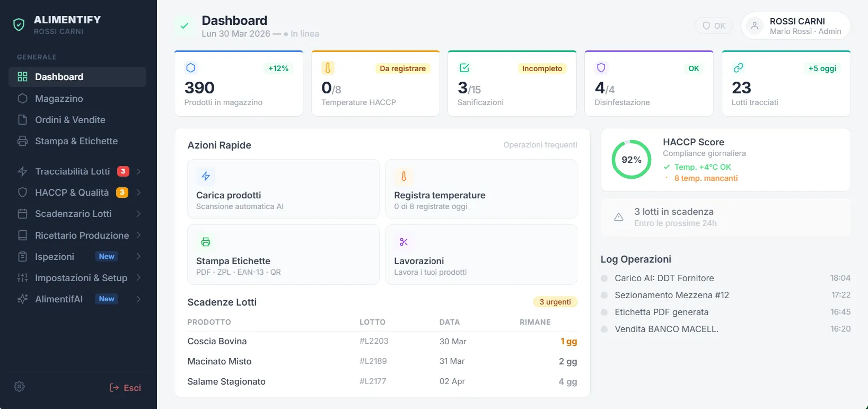Expand the Tracciabilità Lotti submenu chevron
This screenshot has height=409, width=868.
(x=138, y=171)
